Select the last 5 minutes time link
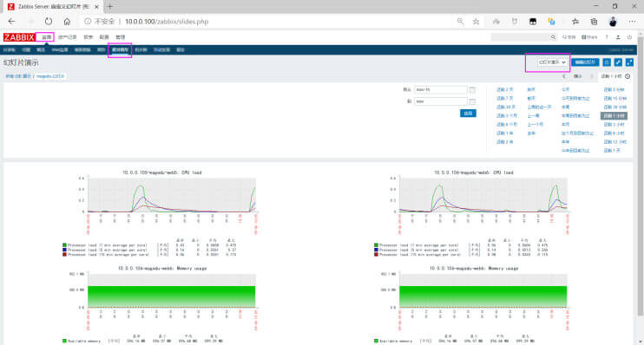 pyautogui.click(x=614, y=89)
